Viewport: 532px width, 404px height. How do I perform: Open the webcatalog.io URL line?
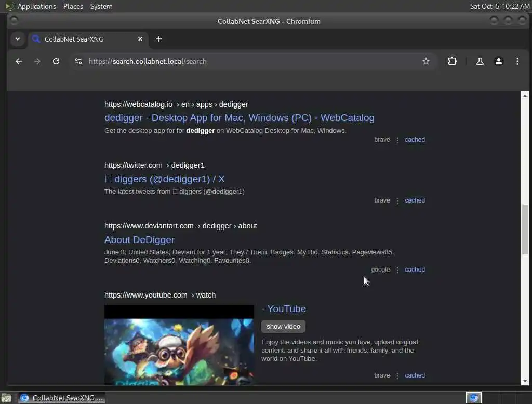(176, 104)
